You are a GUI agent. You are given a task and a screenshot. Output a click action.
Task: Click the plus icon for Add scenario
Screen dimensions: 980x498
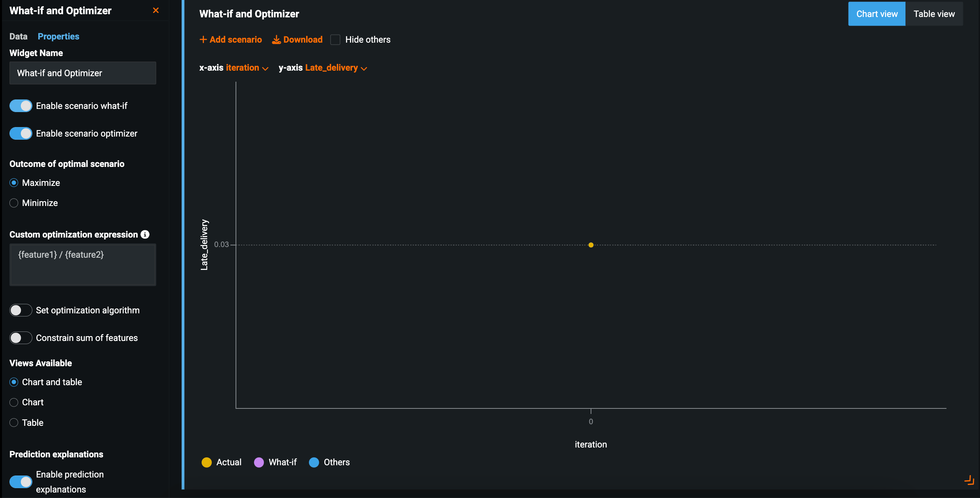(x=203, y=39)
